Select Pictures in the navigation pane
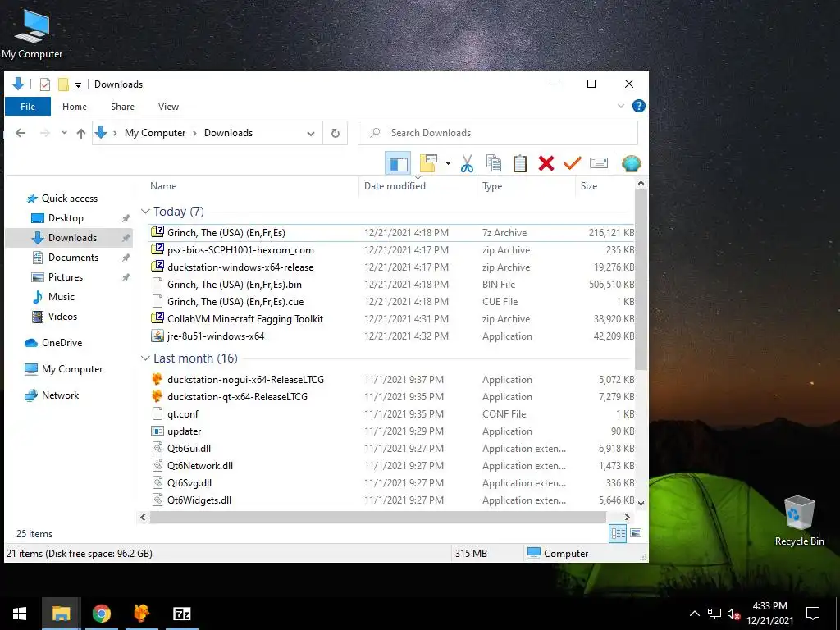 (66, 277)
